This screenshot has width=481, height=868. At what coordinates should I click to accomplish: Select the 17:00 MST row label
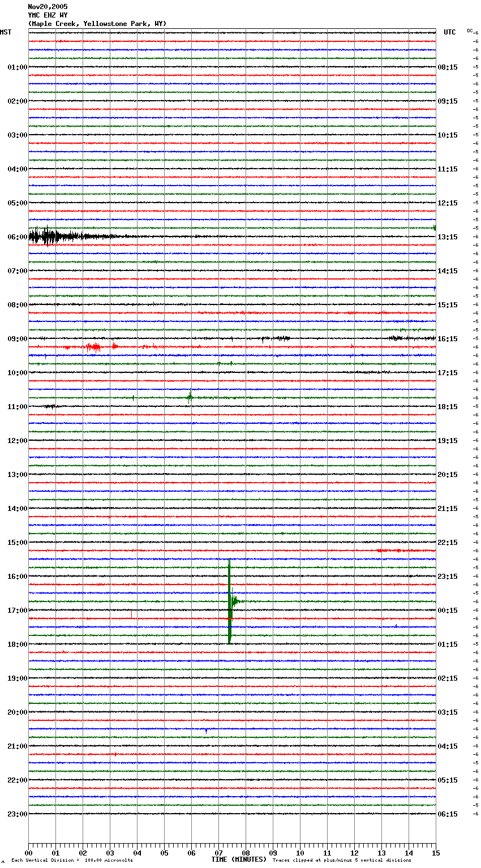(18, 611)
